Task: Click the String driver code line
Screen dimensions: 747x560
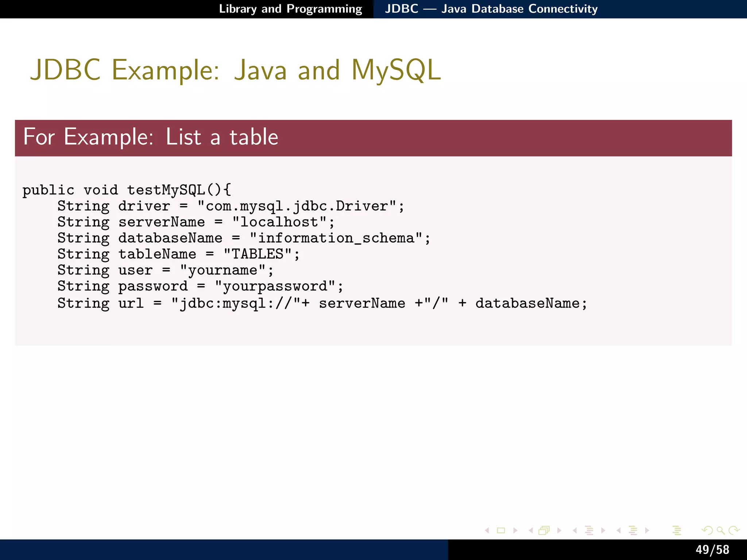Action: point(231,206)
